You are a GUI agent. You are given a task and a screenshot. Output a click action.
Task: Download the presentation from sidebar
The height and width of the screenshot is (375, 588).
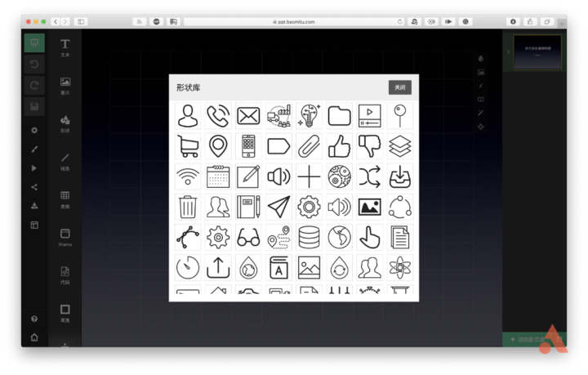pyautogui.click(x=34, y=206)
